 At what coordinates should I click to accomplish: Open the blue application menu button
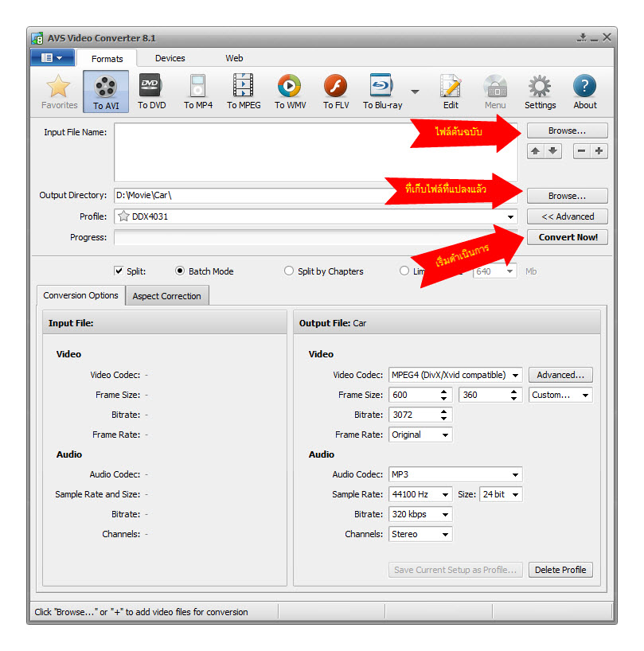pyautogui.click(x=53, y=58)
